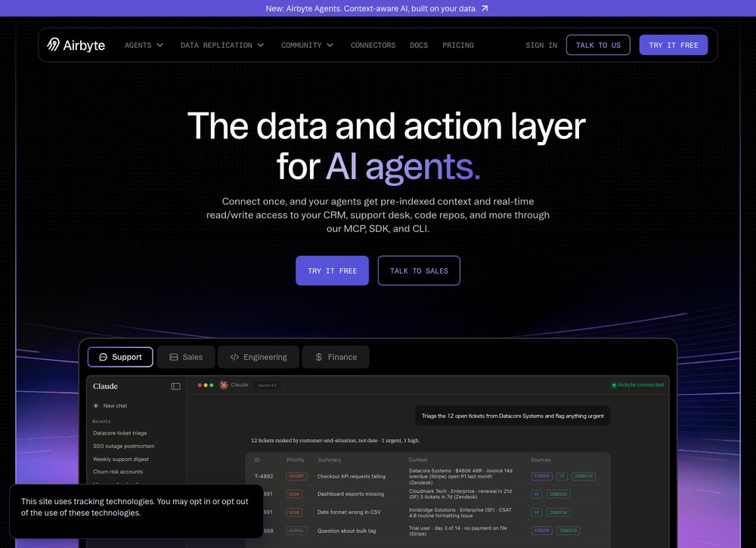Screen dimensions: 756x548
Task: Switch to the Finance tab
Action: 336,357
